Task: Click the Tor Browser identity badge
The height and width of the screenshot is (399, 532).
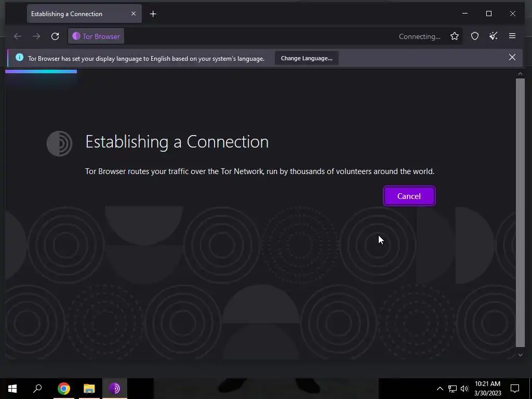Action: point(96,36)
